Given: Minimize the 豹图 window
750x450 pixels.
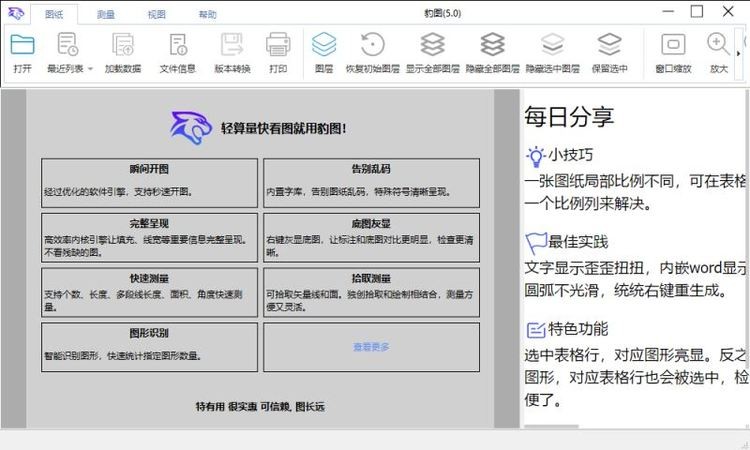Looking at the screenshot, I should click(668, 11).
